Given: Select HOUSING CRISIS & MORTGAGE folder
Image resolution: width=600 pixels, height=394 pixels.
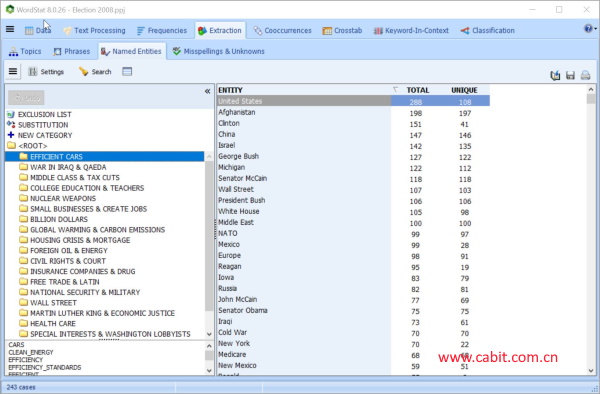Looking at the screenshot, I should coord(75,240).
